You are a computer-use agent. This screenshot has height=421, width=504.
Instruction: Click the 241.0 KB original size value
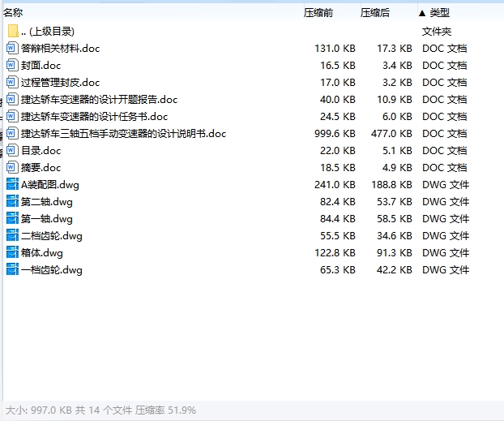click(335, 185)
